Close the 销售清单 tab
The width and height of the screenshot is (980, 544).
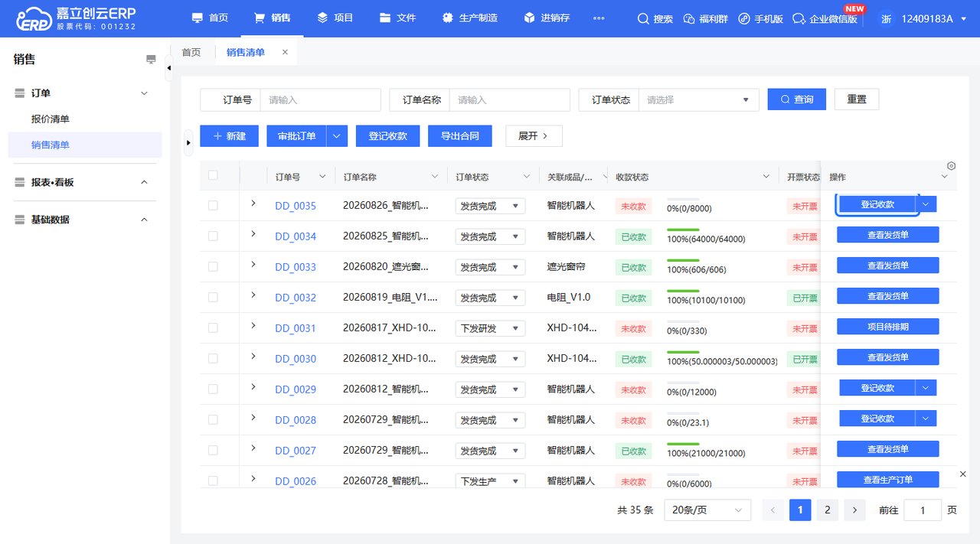point(285,52)
